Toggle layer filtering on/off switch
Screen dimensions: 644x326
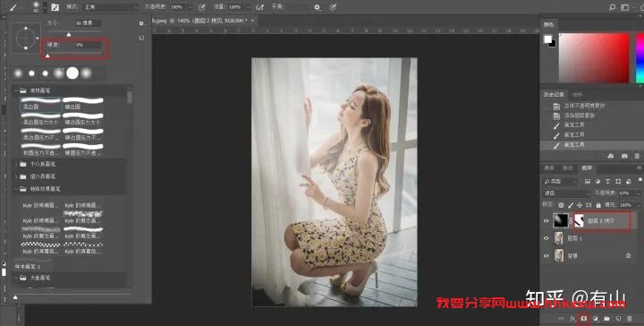click(x=640, y=180)
